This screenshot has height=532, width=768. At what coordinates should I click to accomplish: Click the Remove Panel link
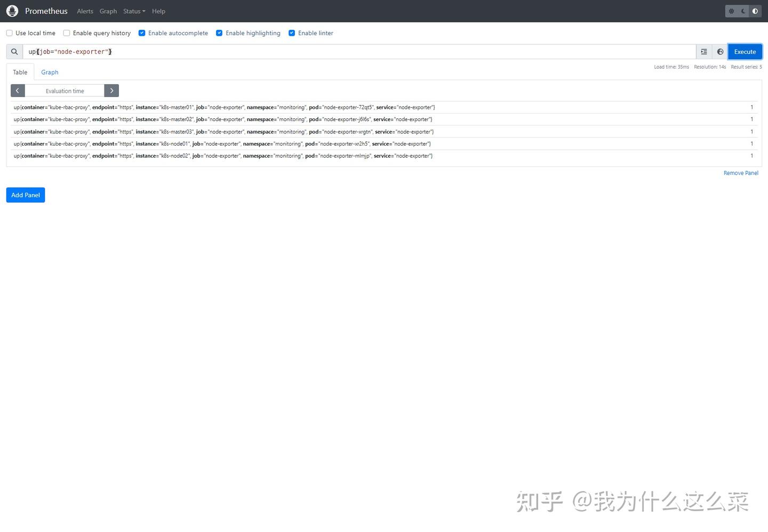(x=741, y=173)
